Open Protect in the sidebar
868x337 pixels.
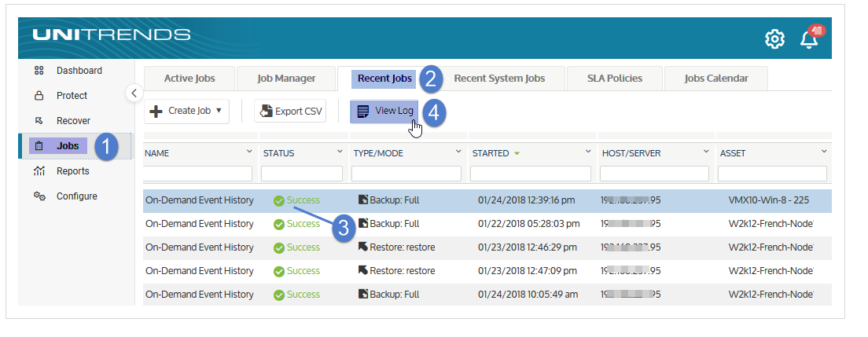tap(72, 96)
